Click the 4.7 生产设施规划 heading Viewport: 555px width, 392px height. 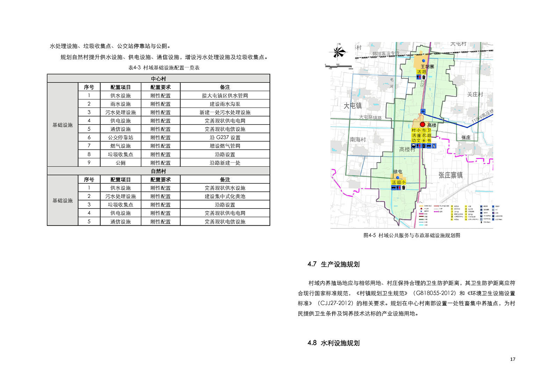[x=333, y=264]
